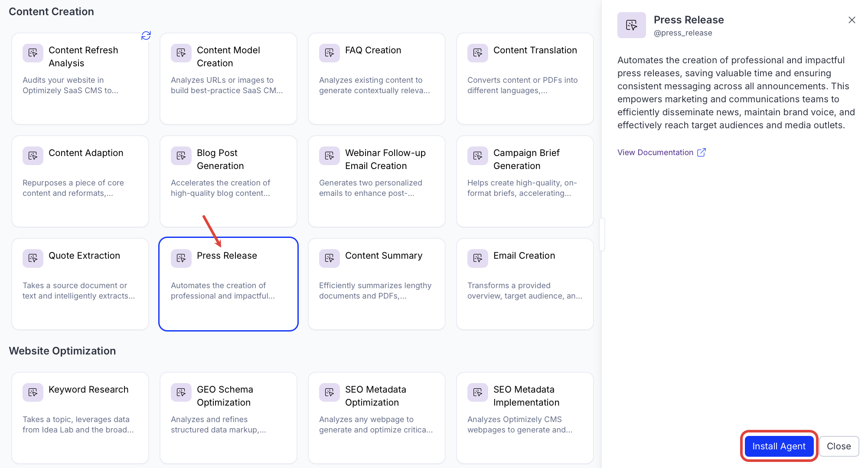Open the SEO Metadata Implementation card
The height and width of the screenshot is (468, 868).
coord(525,418)
